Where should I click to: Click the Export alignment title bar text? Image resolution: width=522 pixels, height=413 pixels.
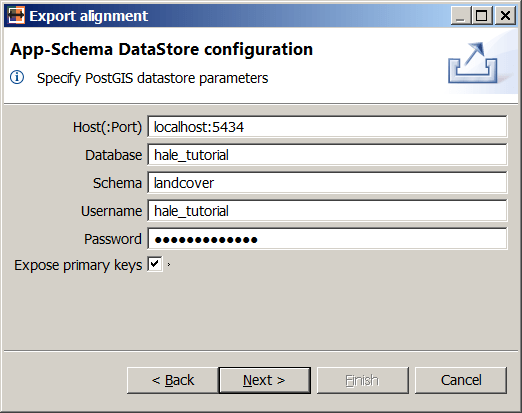(88, 16)
